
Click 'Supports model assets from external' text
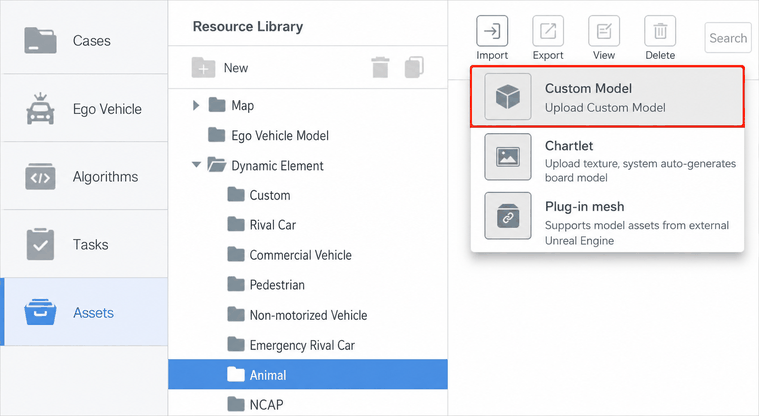pyautogui.click(x=637, y=225)
